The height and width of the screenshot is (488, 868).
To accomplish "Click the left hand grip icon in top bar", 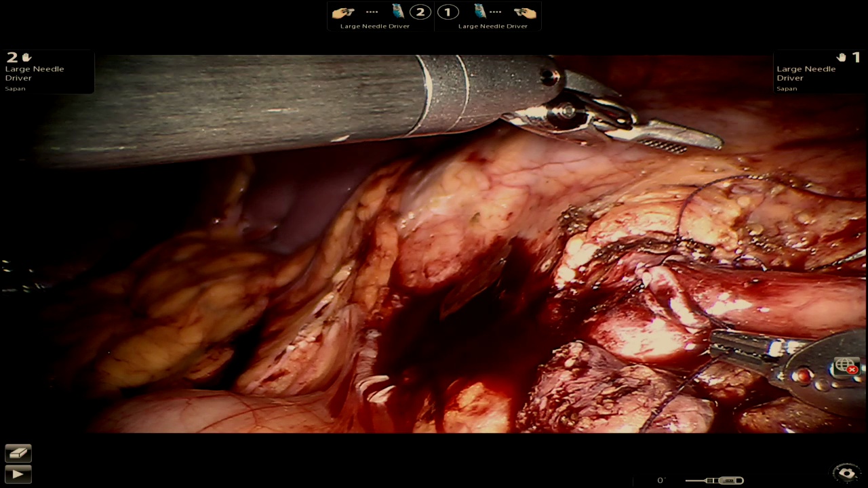I will [343, 12].
